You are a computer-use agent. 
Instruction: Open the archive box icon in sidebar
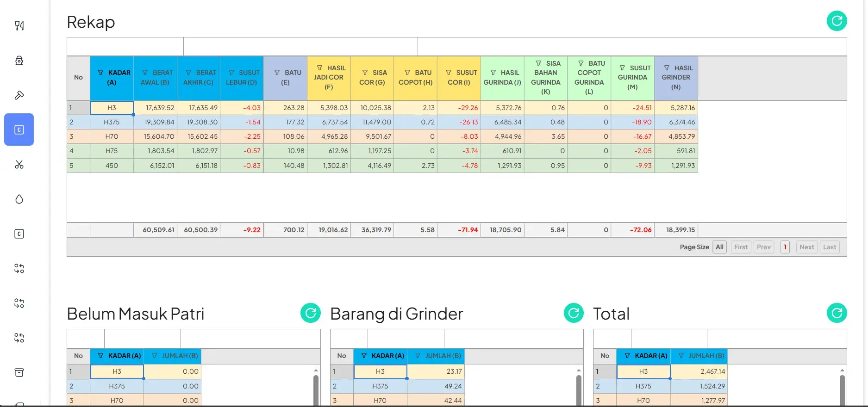19,372
